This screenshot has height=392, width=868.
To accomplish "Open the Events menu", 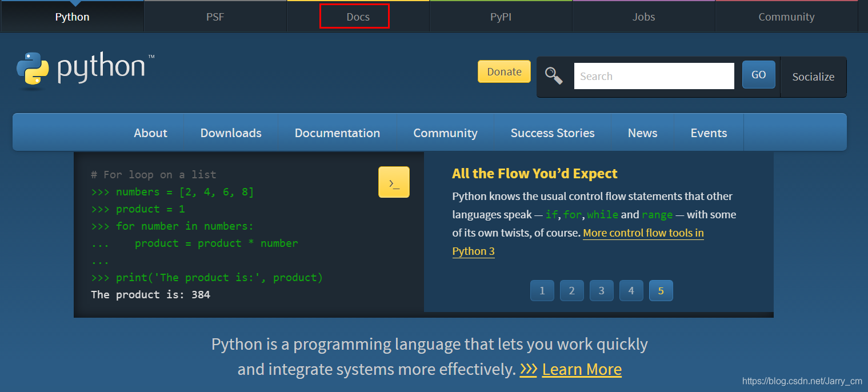I will point(709,133).
